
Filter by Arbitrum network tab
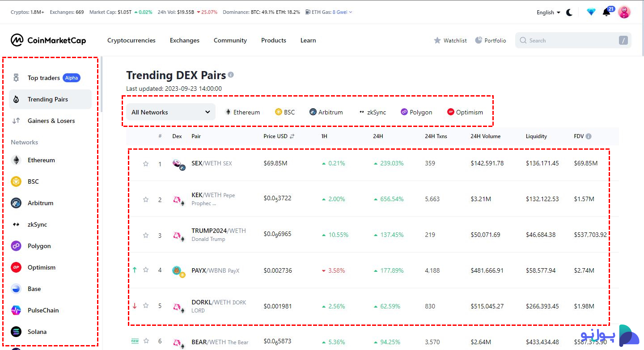[326, 112]
